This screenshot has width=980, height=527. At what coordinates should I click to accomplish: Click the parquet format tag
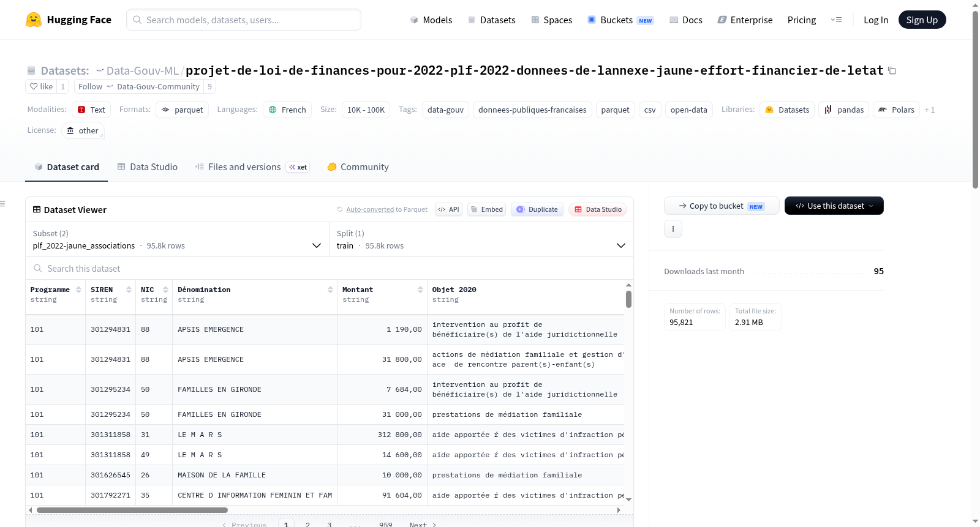point(183,110)
